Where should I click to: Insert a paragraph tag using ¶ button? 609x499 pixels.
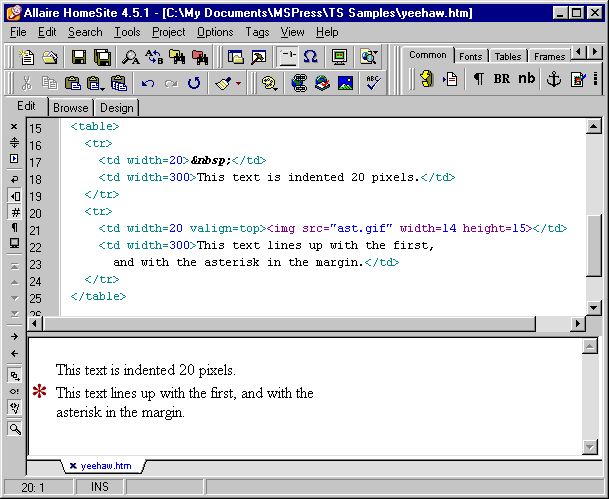(x=478, y=80)
